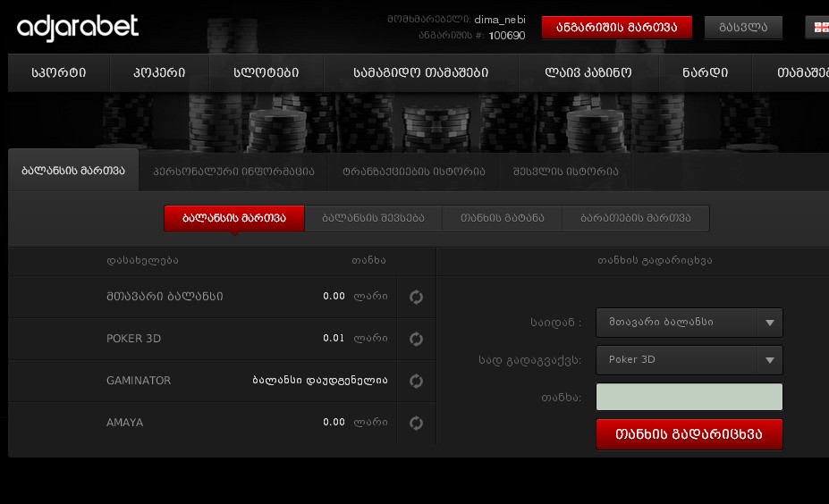Image resolution: width=829 pixels, height=504 pixels.
Task: Open the Georgian flag language selector
Action: tap(818, 27)
